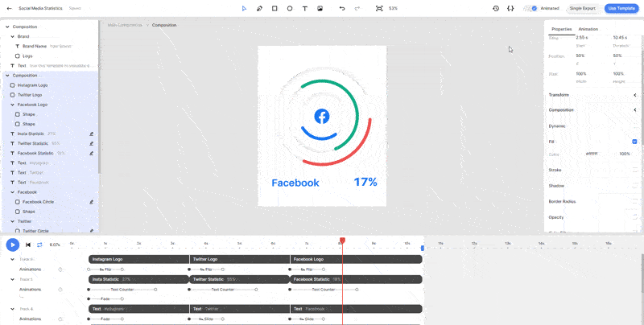Click dynamic icon on Facebook Statistic layer

92,153
